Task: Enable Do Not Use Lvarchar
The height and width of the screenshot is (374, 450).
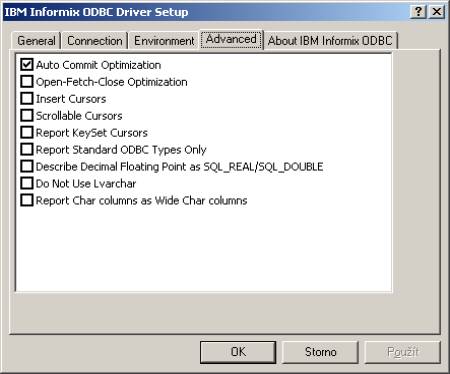Action: pos(27,183)
